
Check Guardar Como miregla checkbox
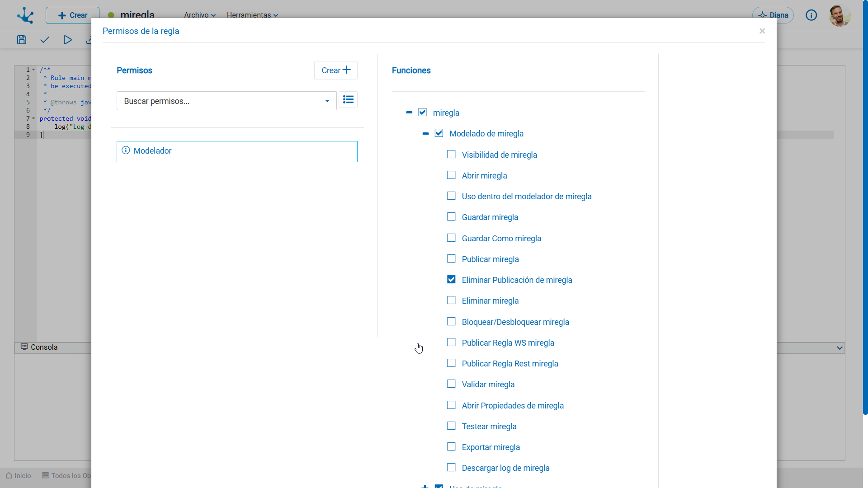coord(451,238)
